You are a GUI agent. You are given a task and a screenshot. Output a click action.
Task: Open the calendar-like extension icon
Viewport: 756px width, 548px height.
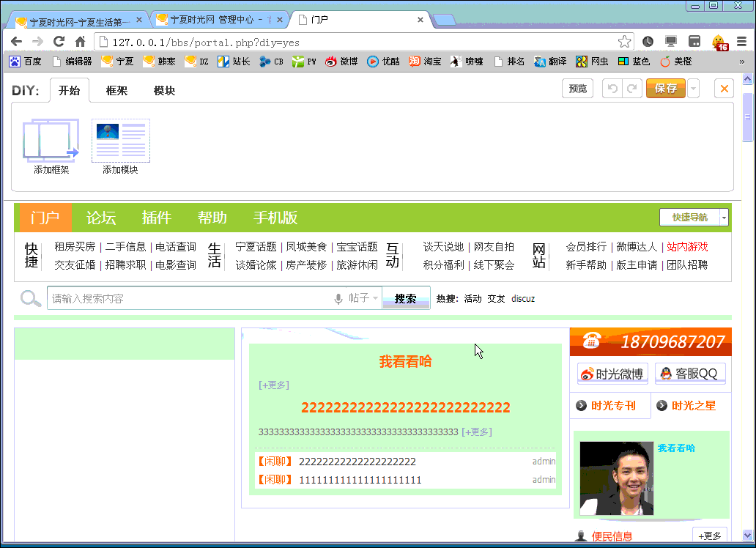(x=694, y=42)
